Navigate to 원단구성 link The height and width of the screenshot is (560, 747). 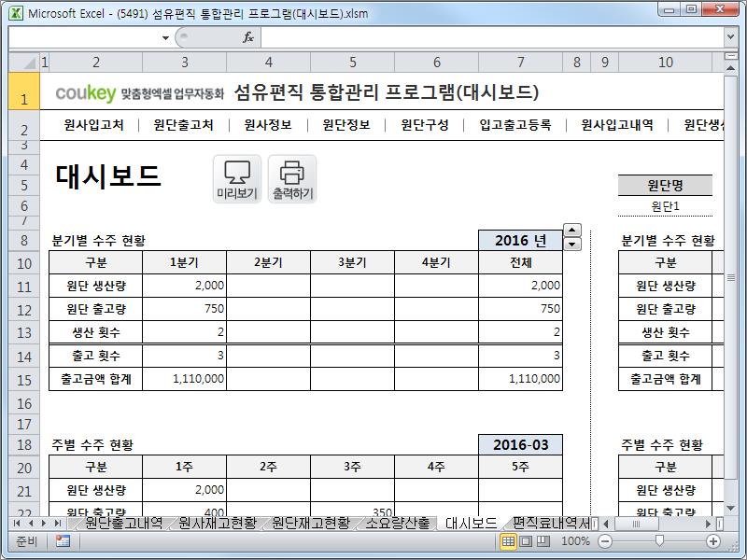coord(425,125)
